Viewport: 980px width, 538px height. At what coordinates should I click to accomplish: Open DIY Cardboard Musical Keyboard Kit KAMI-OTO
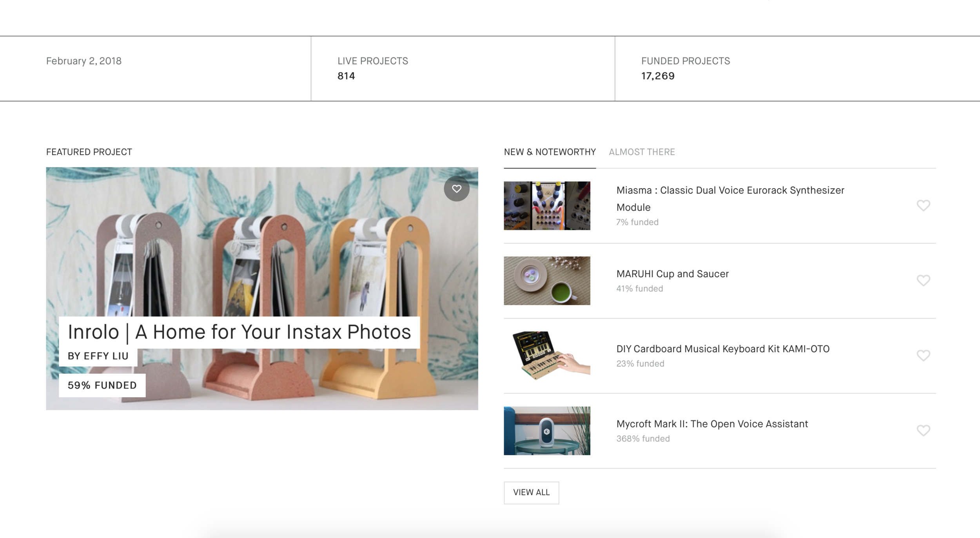[722, 349]
